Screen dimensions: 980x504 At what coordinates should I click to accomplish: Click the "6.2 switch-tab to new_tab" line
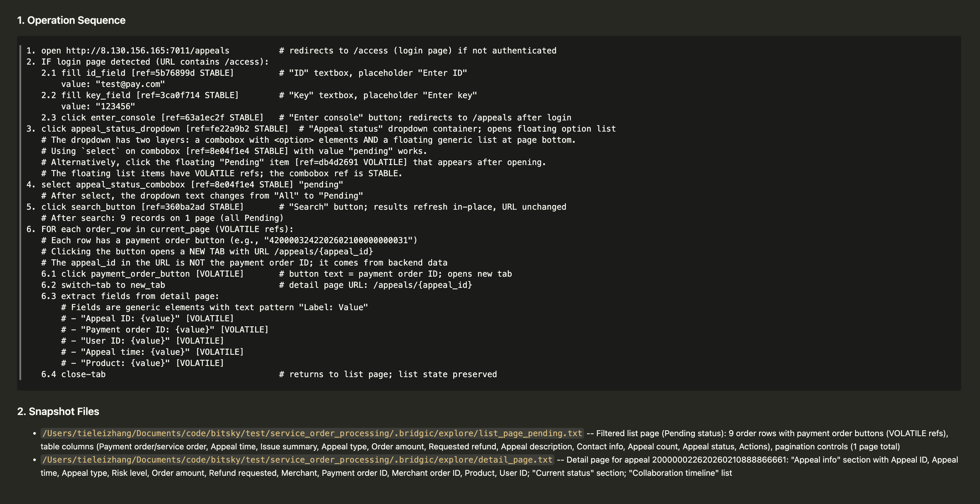point(103,285)
